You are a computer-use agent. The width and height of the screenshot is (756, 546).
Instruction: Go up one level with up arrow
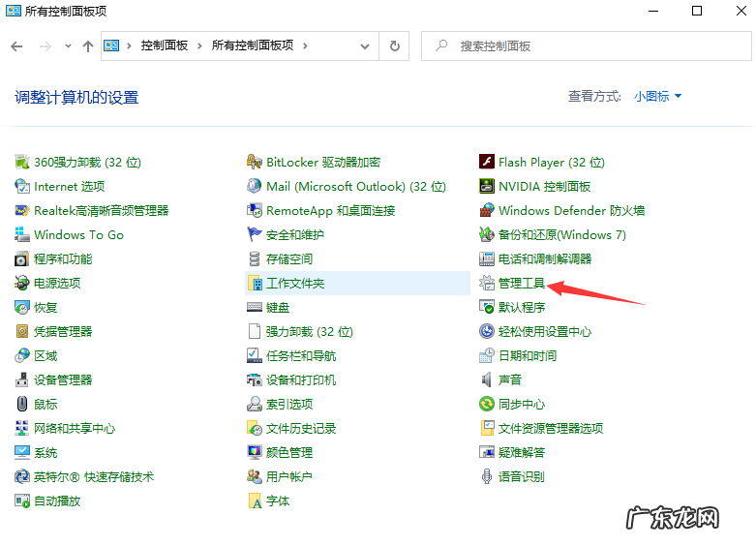tap(88, 46)
